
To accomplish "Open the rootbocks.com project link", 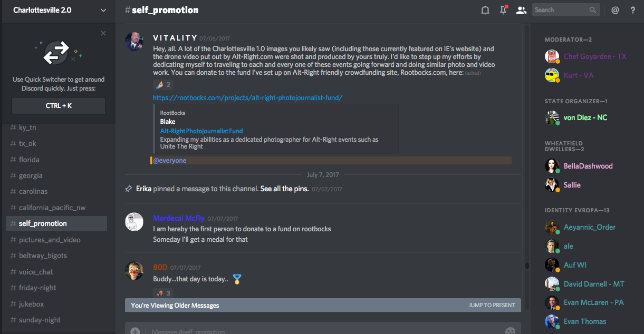I will click(x=248, y=97).
